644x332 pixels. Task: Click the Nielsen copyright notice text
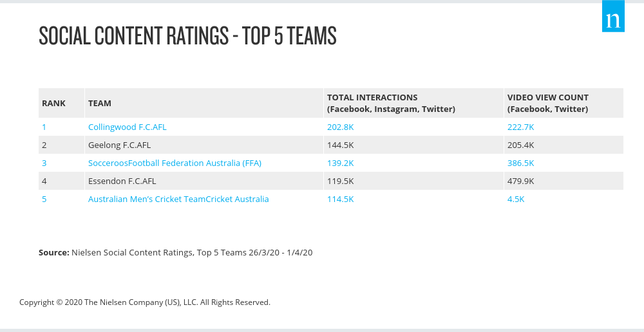tap(144, 302)
